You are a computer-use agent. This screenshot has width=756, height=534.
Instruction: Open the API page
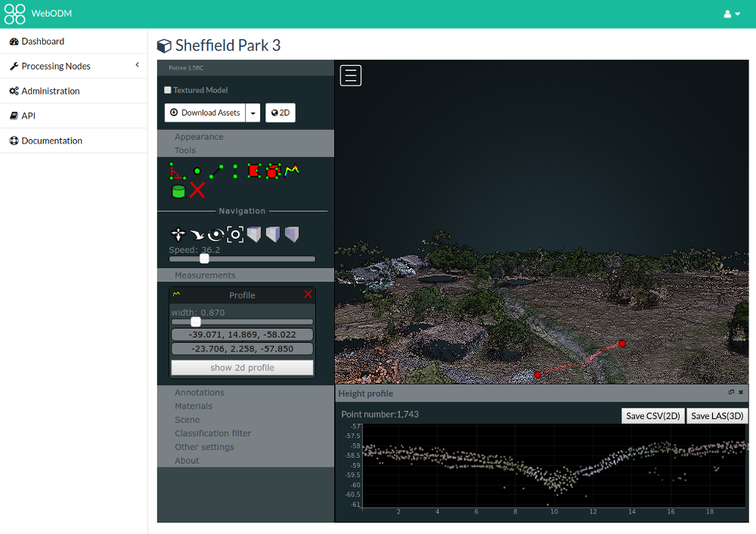click(x=74, y=116)
